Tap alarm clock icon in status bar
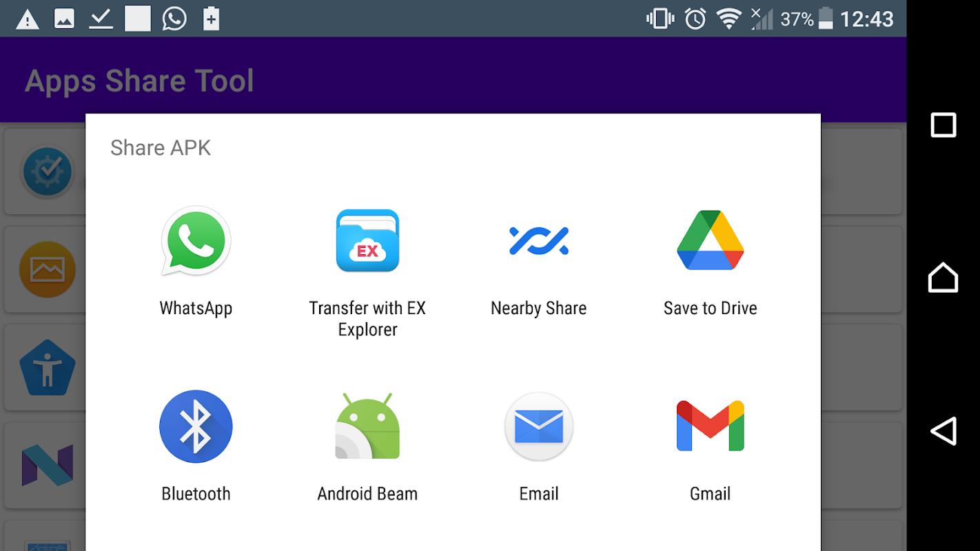 coord(695,19)
